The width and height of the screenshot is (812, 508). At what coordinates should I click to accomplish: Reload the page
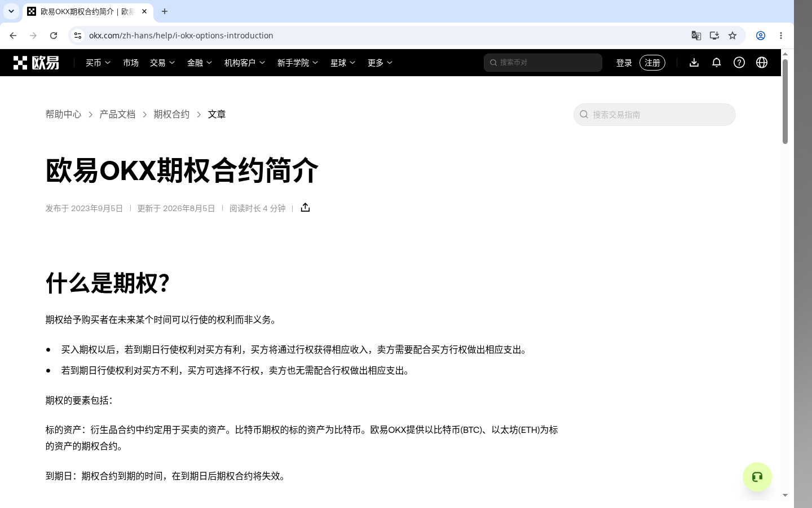(54, 36)
